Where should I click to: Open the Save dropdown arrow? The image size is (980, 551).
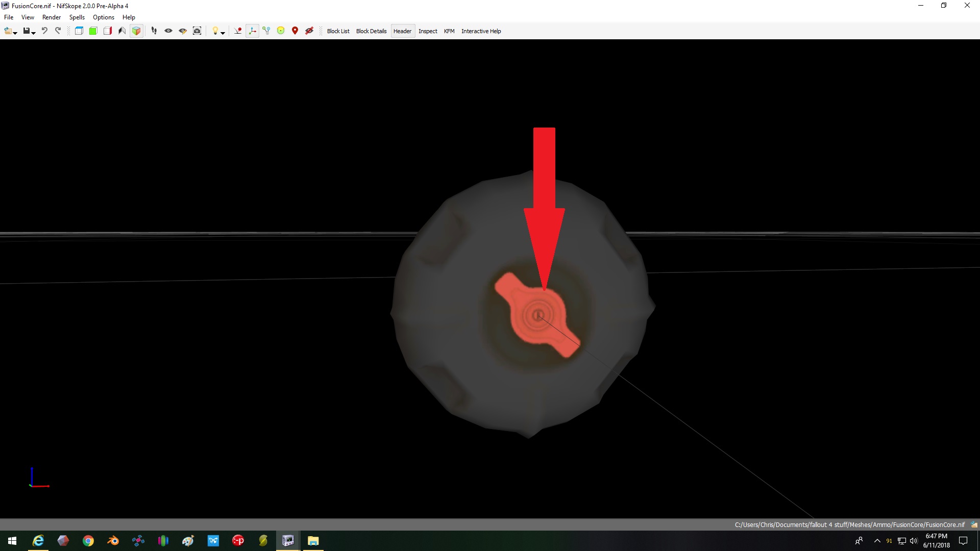[34, 33]
